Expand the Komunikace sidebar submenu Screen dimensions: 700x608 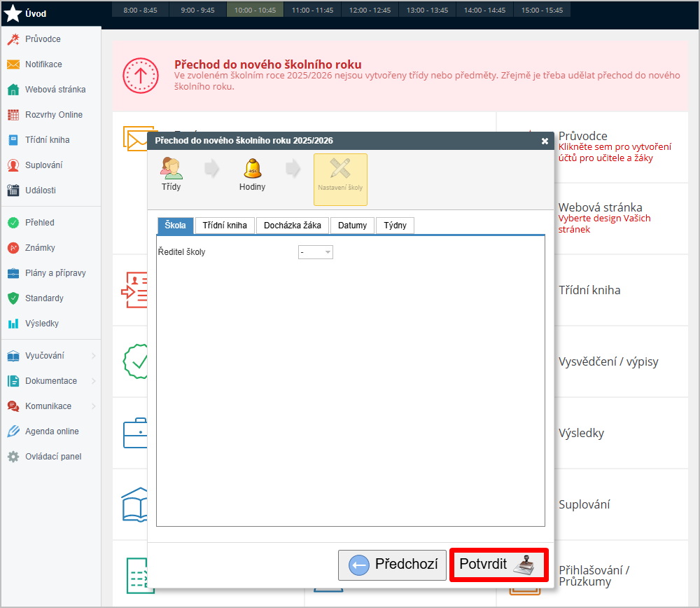94,406
